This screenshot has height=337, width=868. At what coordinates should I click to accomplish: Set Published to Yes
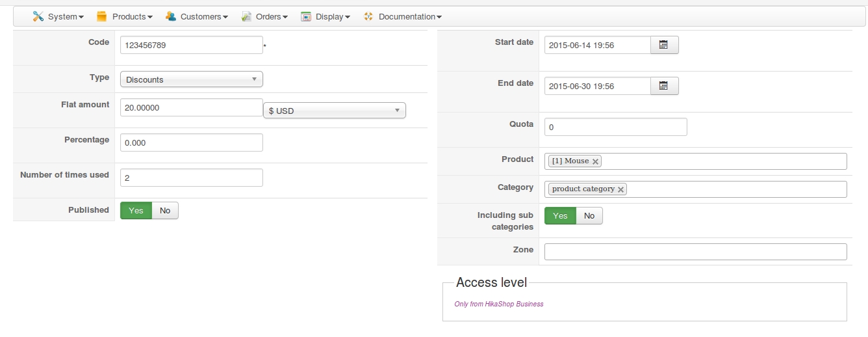coord(136,210)
